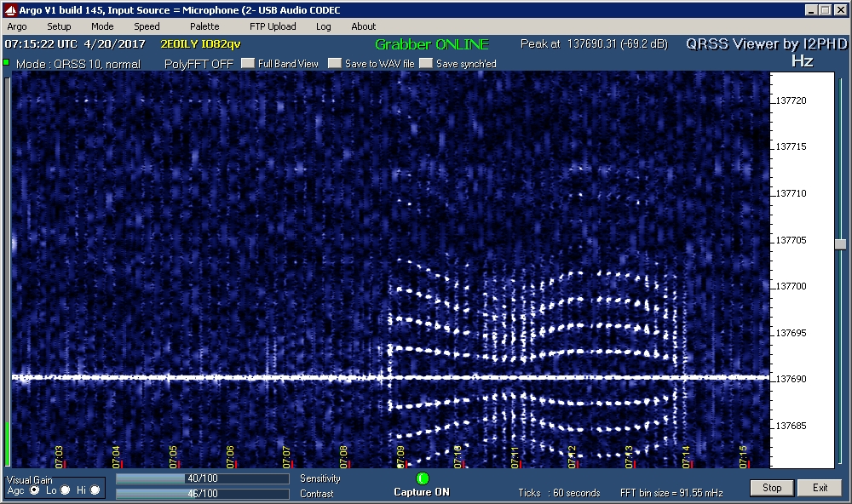
Task: Open the Mode menu
Action: 102,26
